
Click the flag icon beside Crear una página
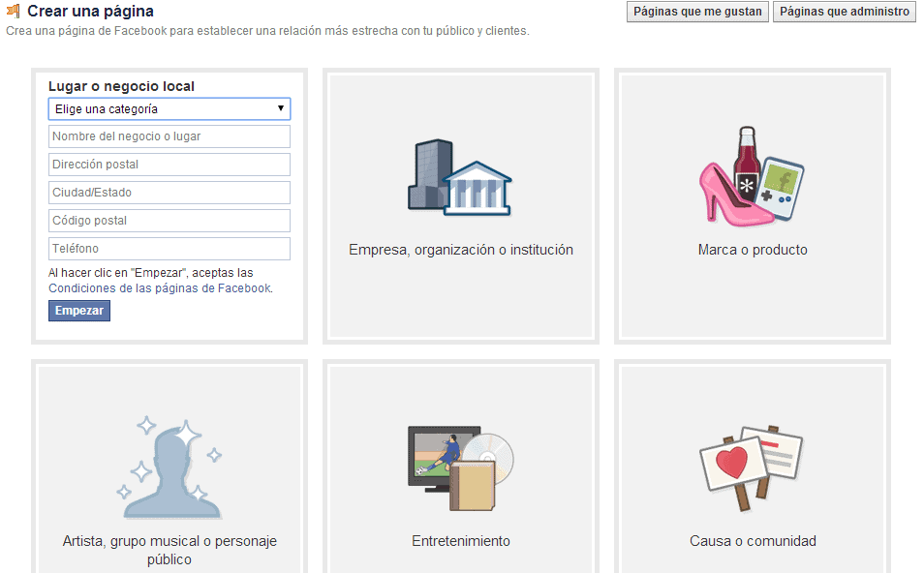(x=13, y=11)
